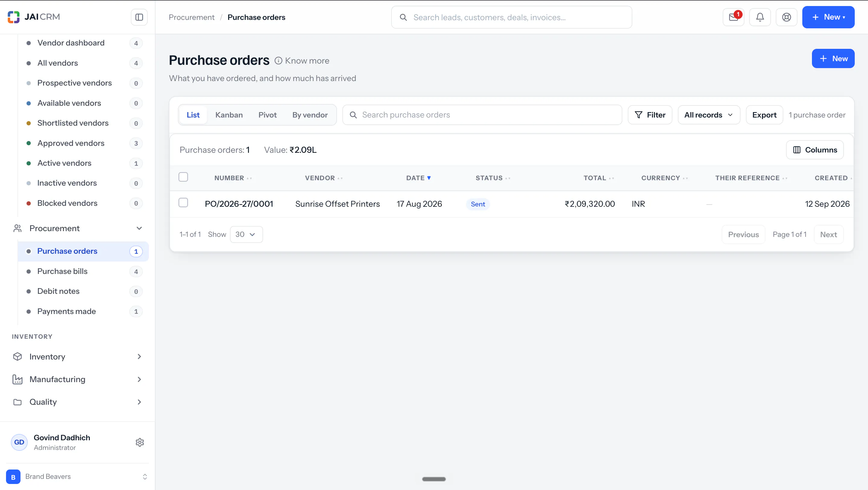Collapse the Procurement sidebar section
Screen dimensions: 868x490
139,228
